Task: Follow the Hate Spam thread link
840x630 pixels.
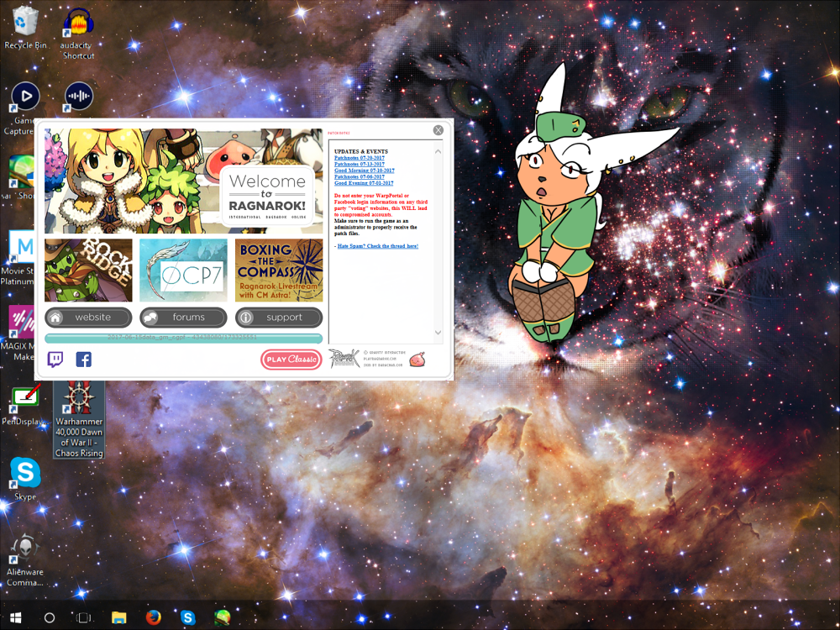Action: (x=377, y=246)
